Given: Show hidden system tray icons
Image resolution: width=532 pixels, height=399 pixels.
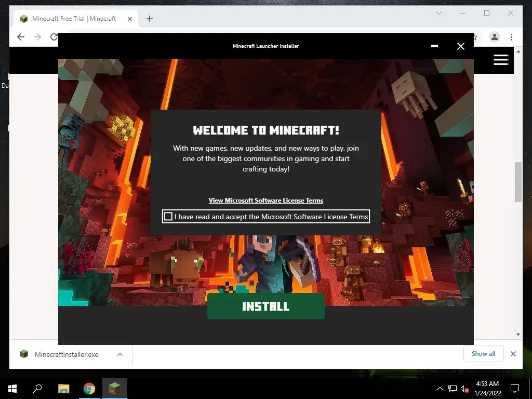Looking at the screenshot, I should coord(440,389).
